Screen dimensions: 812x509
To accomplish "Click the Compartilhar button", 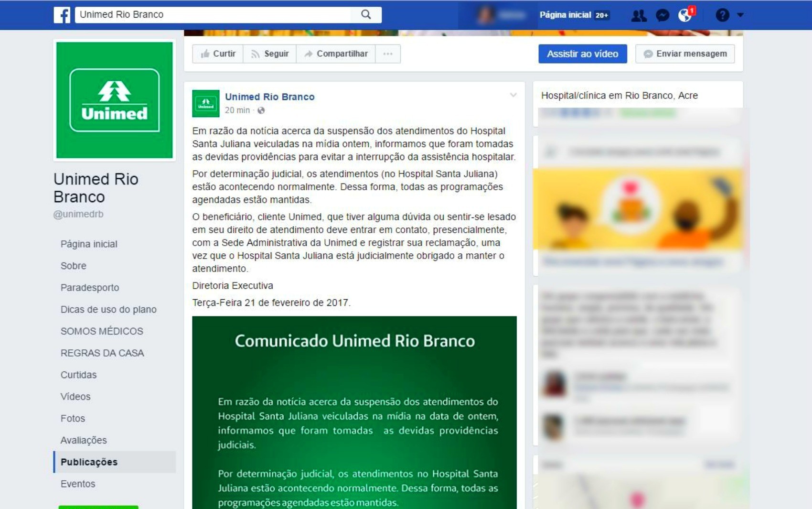I will (336, 54).
